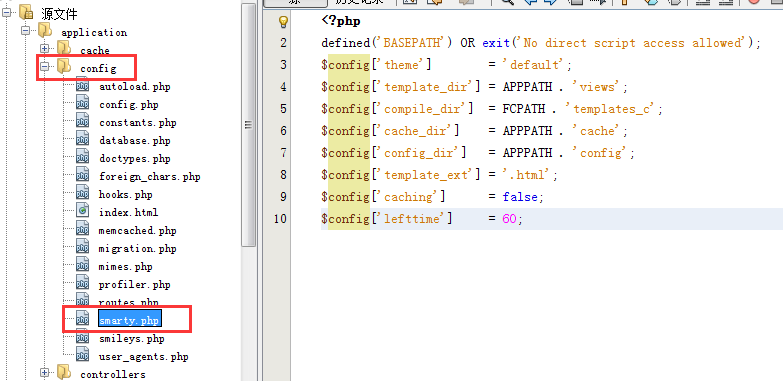
Task: Click the '<?php' opening tag
Action: click(341, 21)
